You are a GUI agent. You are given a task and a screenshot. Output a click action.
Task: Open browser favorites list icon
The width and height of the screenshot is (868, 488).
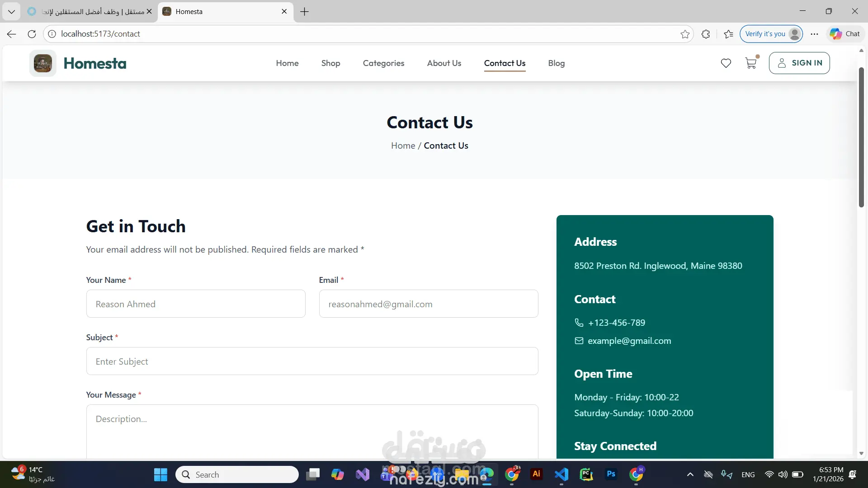pos(728,34)
